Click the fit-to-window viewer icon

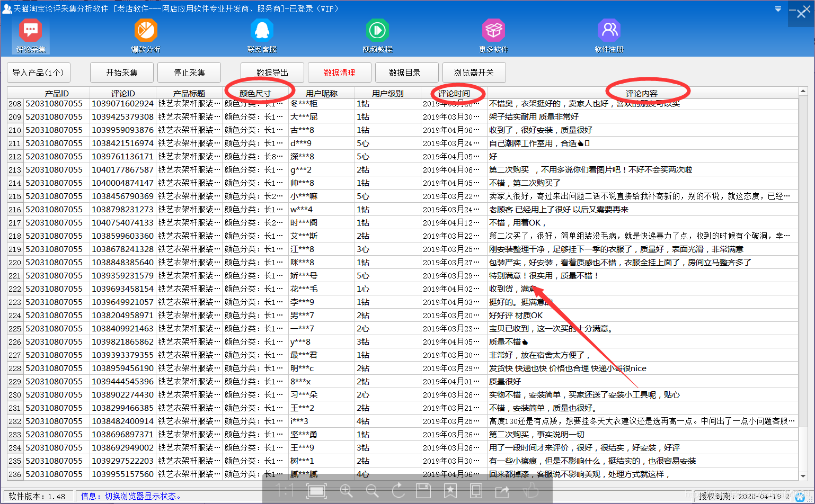pyautogui.click(x=317, y=491)
